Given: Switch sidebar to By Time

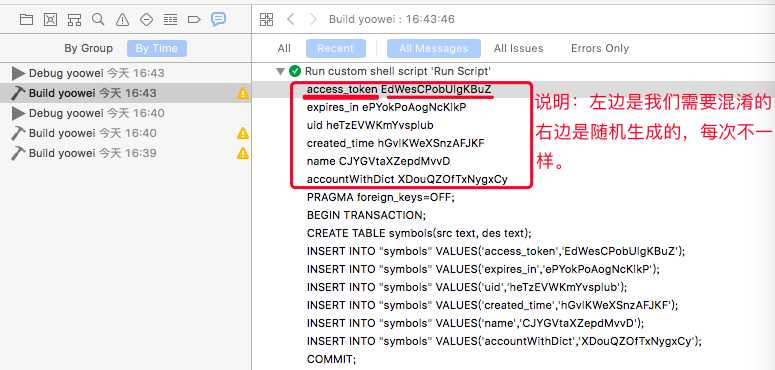Looking at the screenshot, I should coord(157,48).
